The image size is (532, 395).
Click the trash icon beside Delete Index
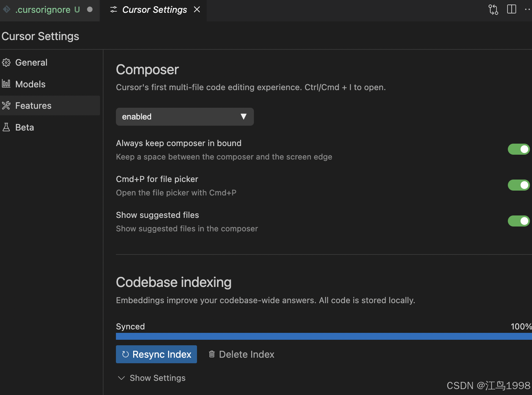212,354
